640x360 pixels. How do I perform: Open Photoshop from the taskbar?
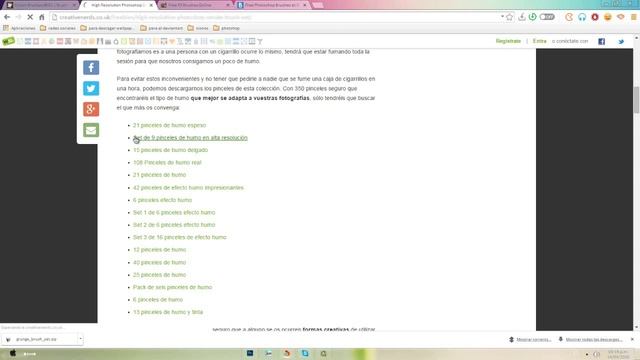(250, 353)
